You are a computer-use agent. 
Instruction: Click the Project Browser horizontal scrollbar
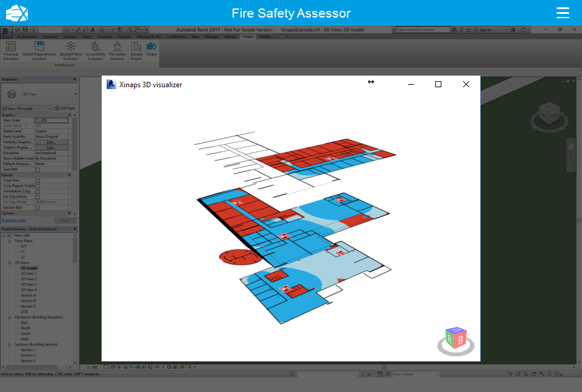[x=32, y=367]
